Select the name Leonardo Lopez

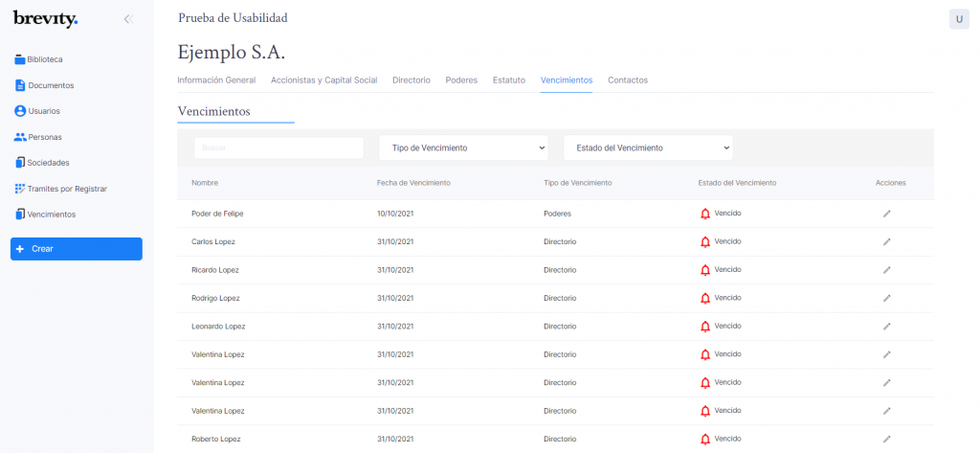[x=218, y=327]
